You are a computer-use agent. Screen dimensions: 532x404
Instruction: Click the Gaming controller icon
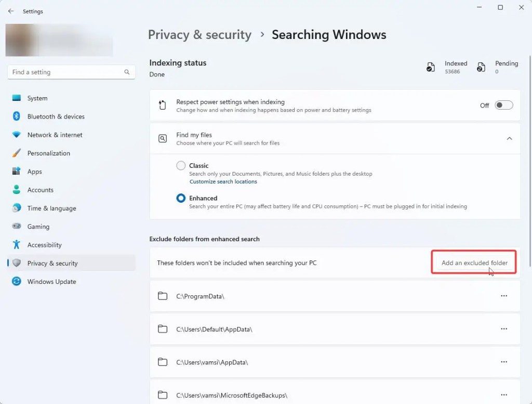pyautogui.click(x=16, y=226)
